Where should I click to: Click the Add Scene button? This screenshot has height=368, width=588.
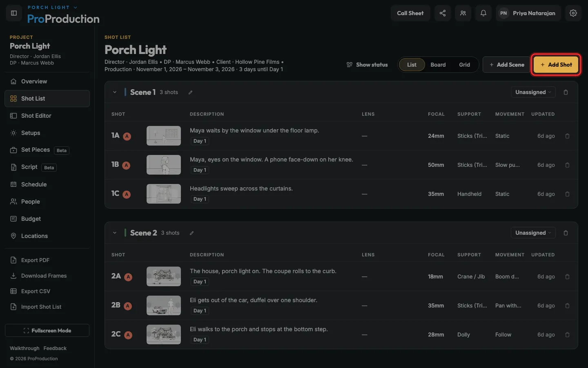(x=507, y=65)
